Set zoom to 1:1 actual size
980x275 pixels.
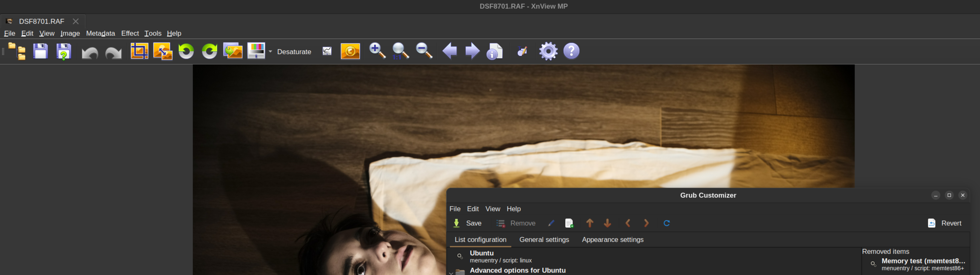tap(401, 51)
